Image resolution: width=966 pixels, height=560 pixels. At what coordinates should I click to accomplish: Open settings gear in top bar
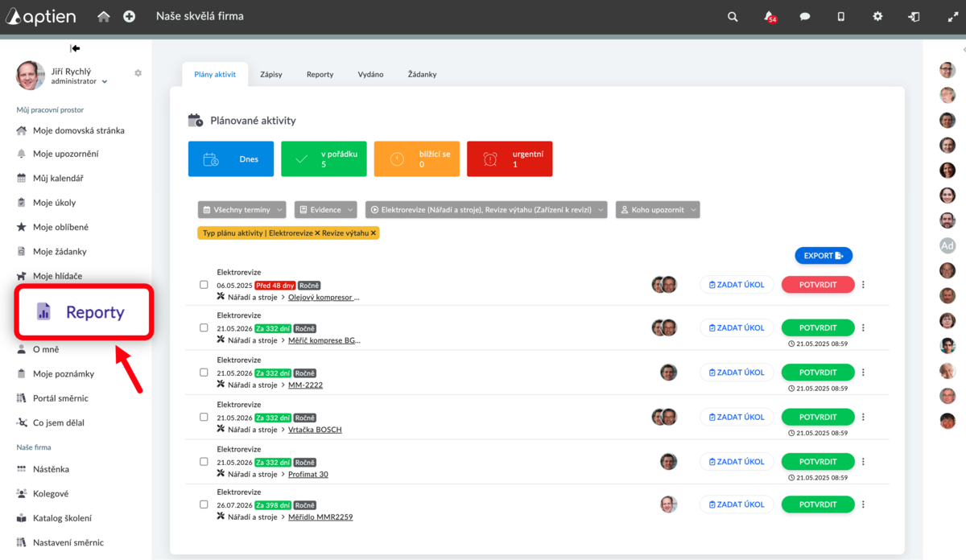877,16
